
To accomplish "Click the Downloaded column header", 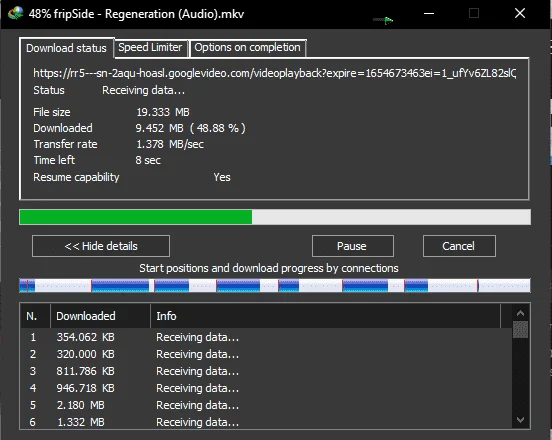I will 100,316.
